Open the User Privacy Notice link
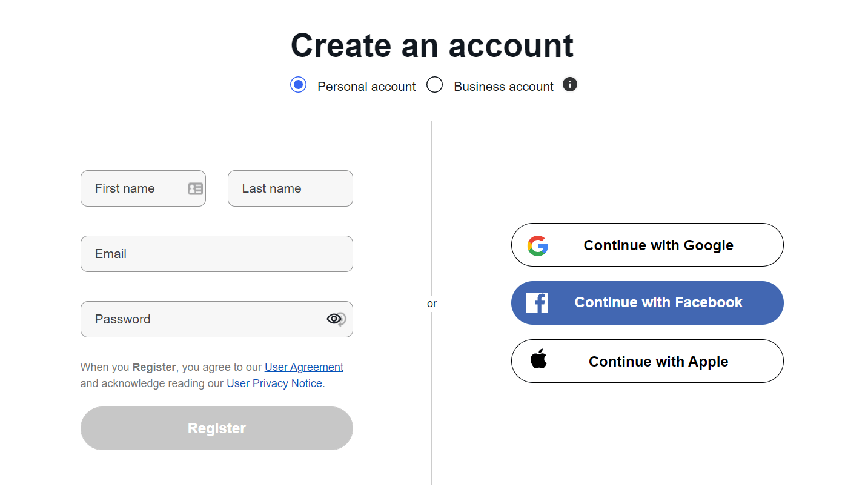 click(x=274, y=383)
